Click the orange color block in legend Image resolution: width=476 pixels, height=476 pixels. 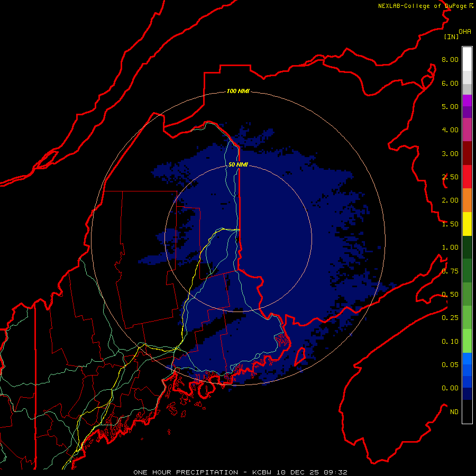coord(467,200)
